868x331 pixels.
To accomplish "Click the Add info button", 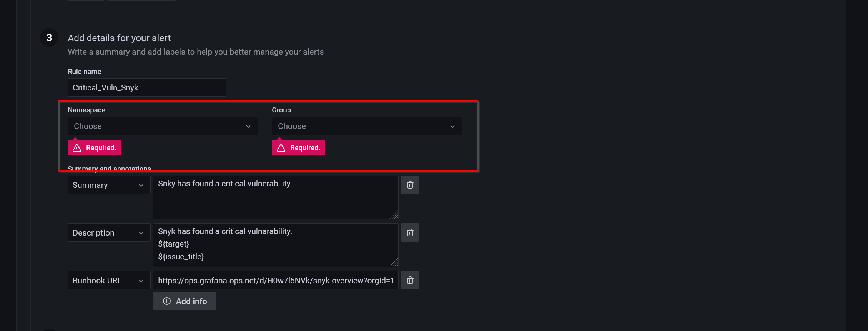I will 184,301.
